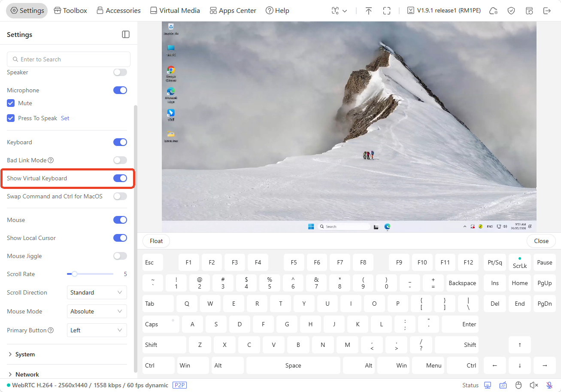
Task: Uncheck the Press To Speak checkbox
Action: tap(11, 118)
